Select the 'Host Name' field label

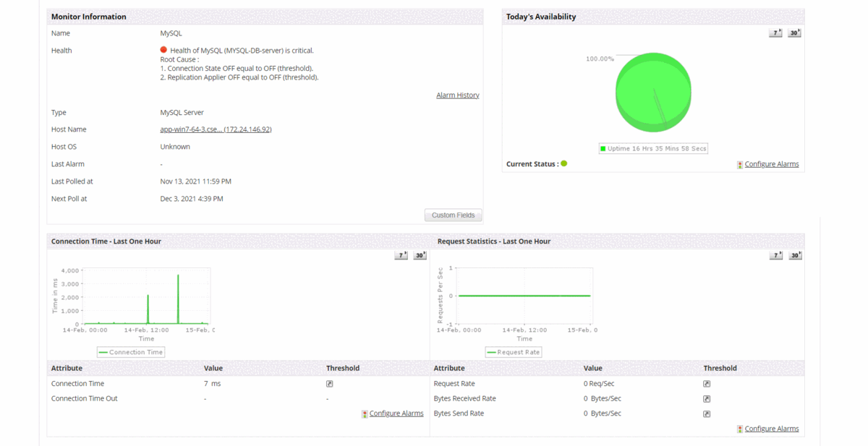tap(69, 129)
